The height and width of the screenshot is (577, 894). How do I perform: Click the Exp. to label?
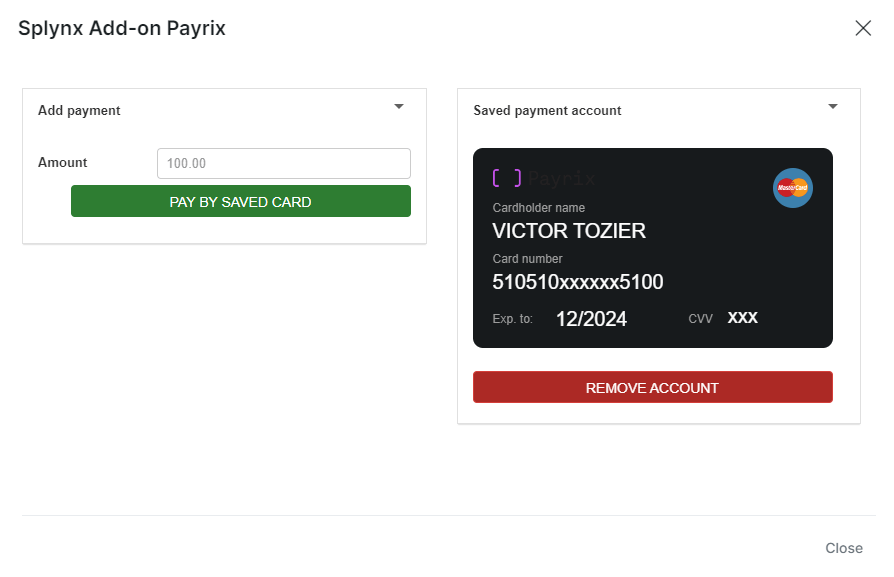[512, 319]
